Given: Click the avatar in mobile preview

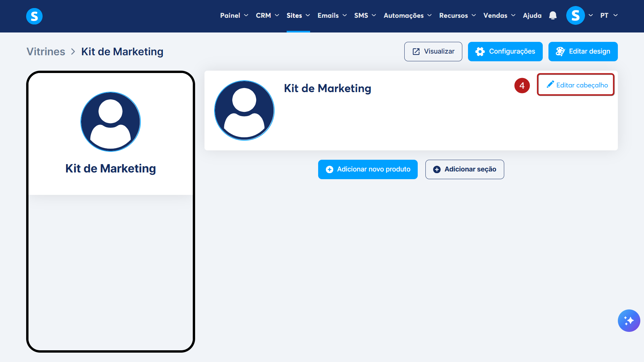Looking at the screenshot, I should click(111, 122).
